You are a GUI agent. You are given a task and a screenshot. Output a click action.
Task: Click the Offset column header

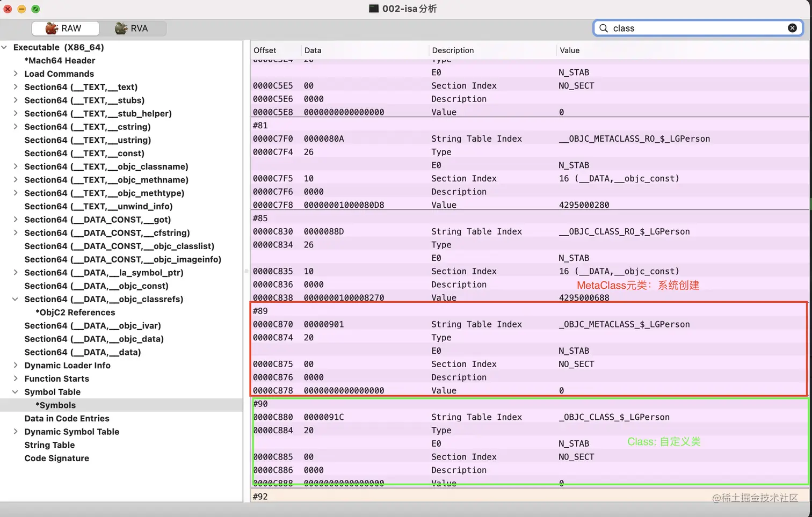click(265, 50)
